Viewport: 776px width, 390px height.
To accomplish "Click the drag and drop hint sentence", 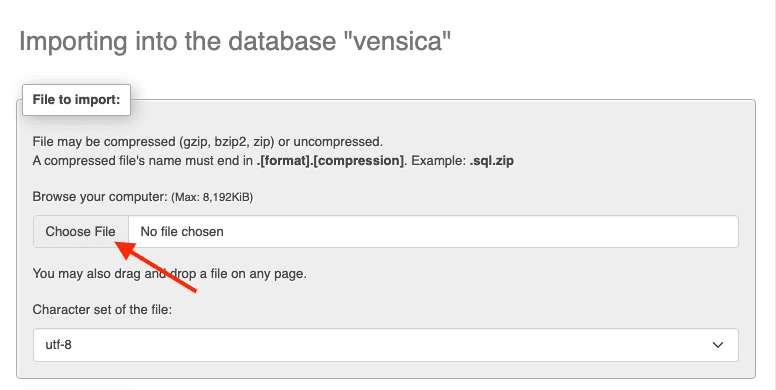I will coord(170,274).
